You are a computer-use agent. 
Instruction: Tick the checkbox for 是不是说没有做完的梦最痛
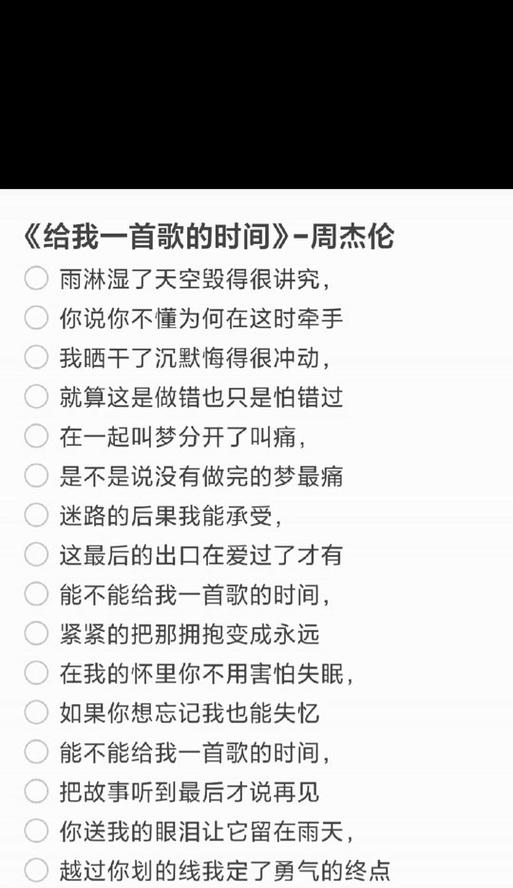click(x=36, y=476)
